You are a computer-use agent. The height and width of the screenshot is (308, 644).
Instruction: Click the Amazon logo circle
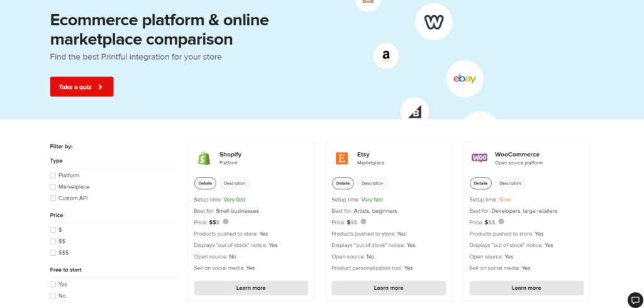[386, 56]
